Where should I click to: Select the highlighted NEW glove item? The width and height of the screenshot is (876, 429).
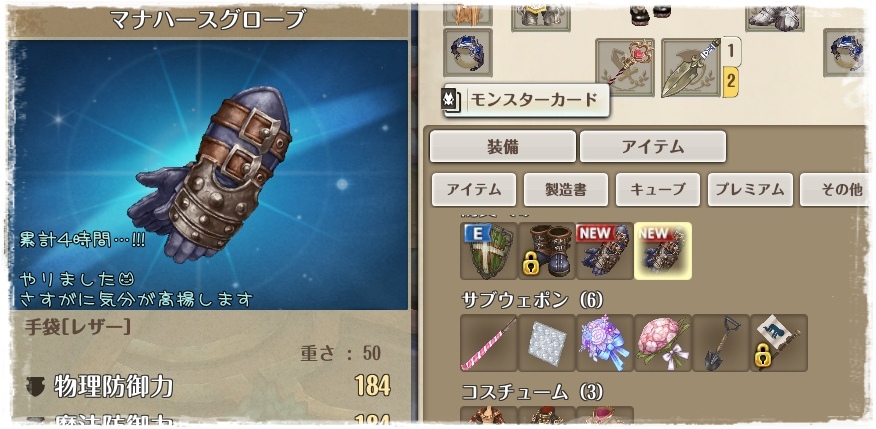pos(663,251)
